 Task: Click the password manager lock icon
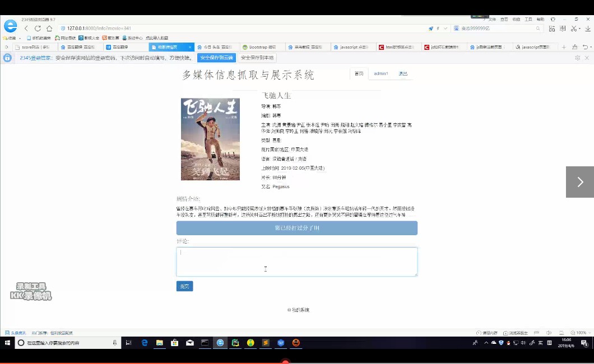[7, 58]
